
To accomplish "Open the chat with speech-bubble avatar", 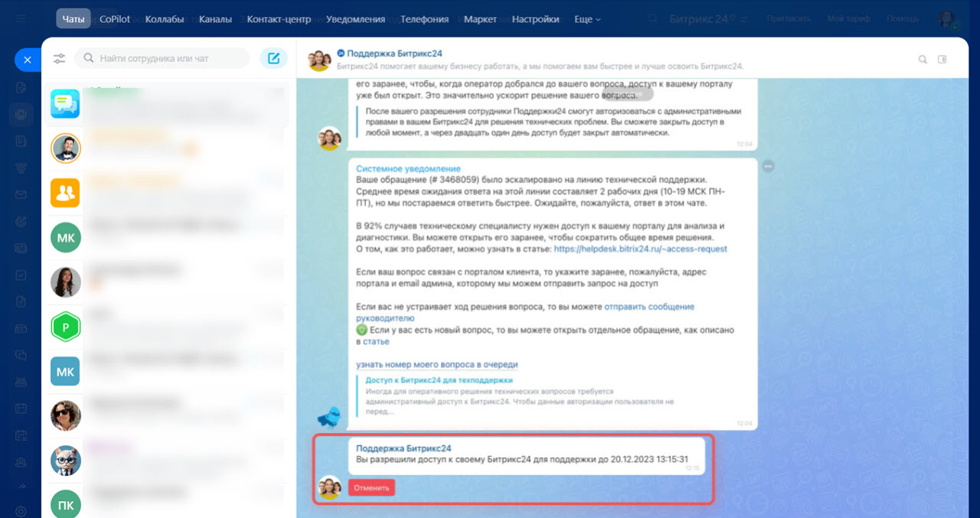I will pyautogui.click(x=65, y=103).
